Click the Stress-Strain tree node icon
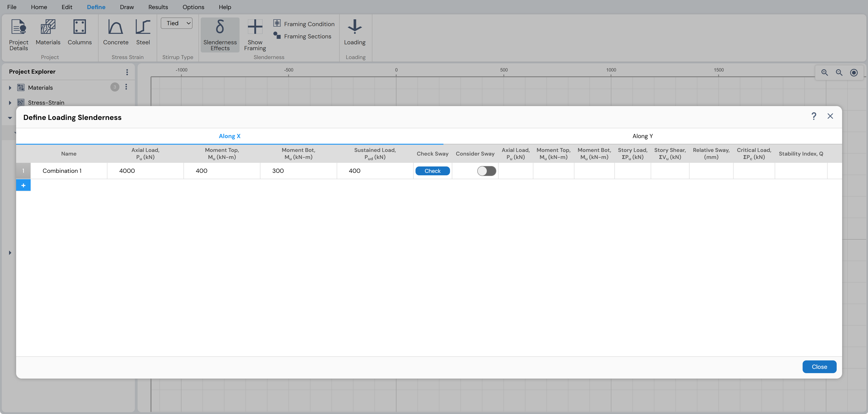This screenshot has width=868, height=414. point(21,102)
